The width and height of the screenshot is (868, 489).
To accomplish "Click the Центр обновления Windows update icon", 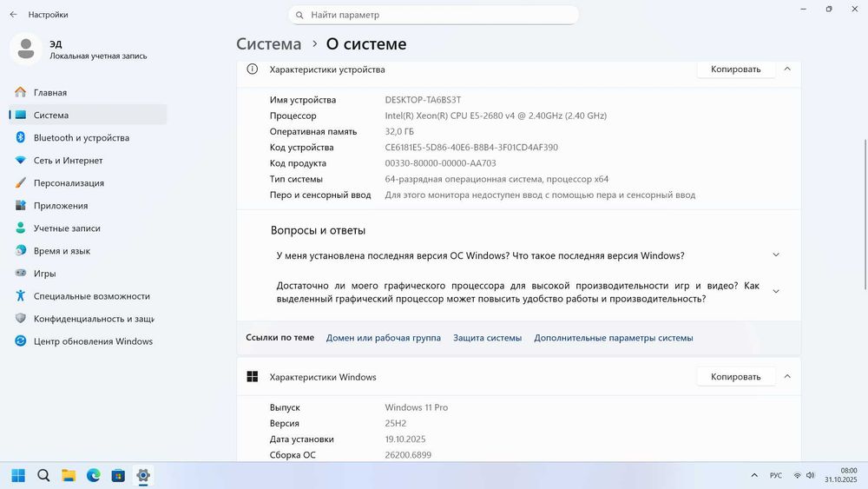I will click(x=21, y=341).
